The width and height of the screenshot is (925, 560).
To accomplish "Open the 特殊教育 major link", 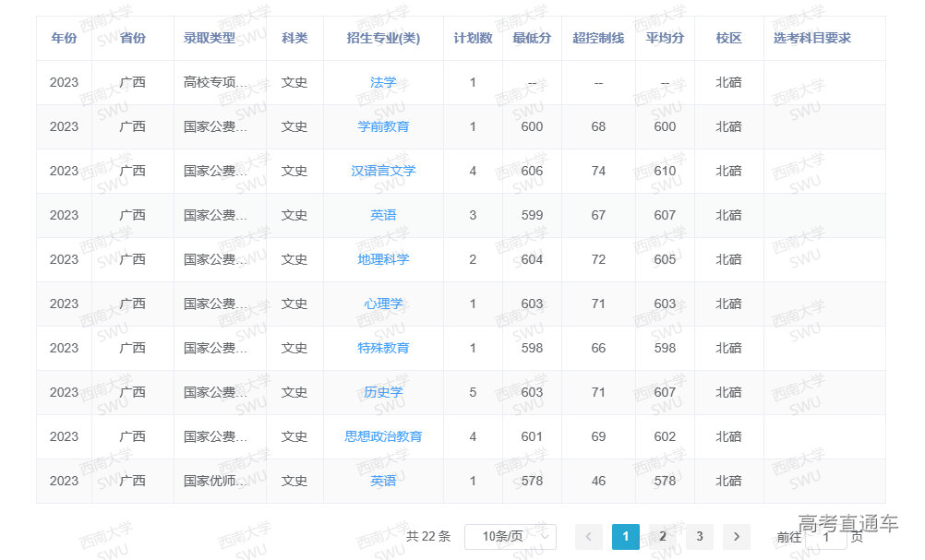I will coord(383,348).
